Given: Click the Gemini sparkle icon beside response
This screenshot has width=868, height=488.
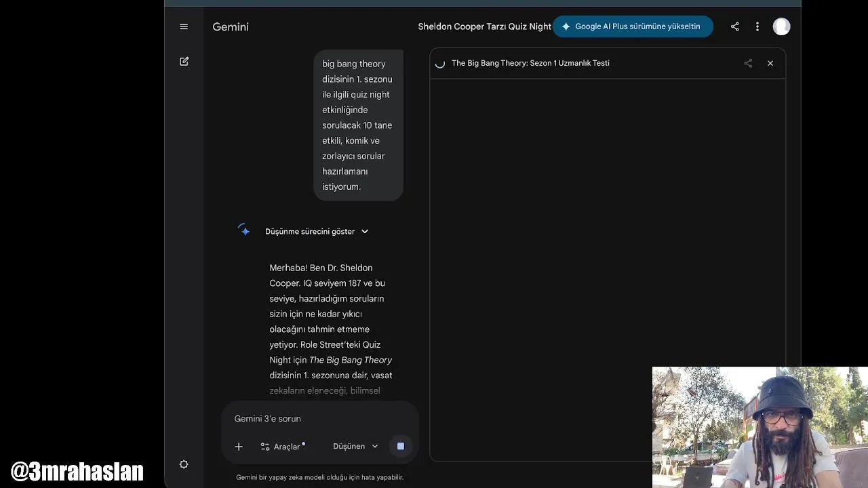Looking at the screenshot, I should point(244,230).
